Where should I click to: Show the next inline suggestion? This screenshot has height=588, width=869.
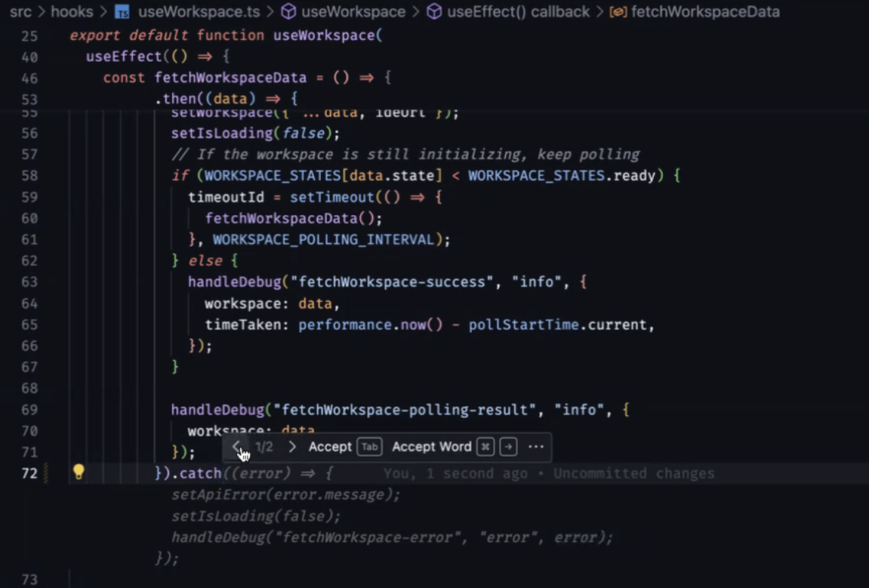[x=292, y=447]
